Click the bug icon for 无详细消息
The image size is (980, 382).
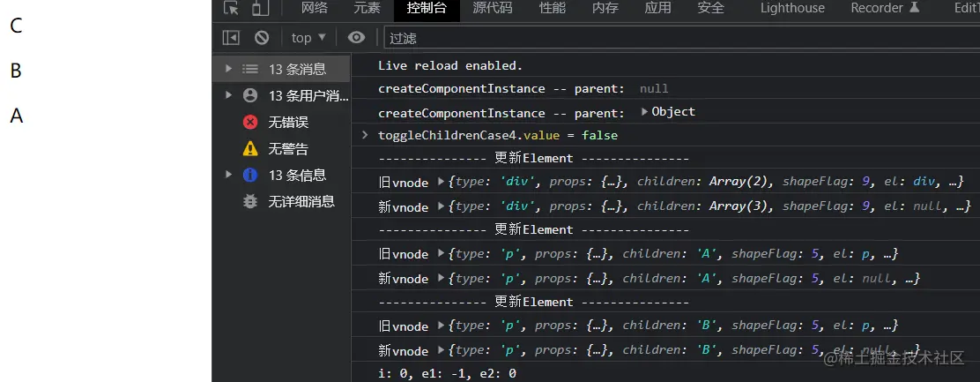click(x=250, y=201)
